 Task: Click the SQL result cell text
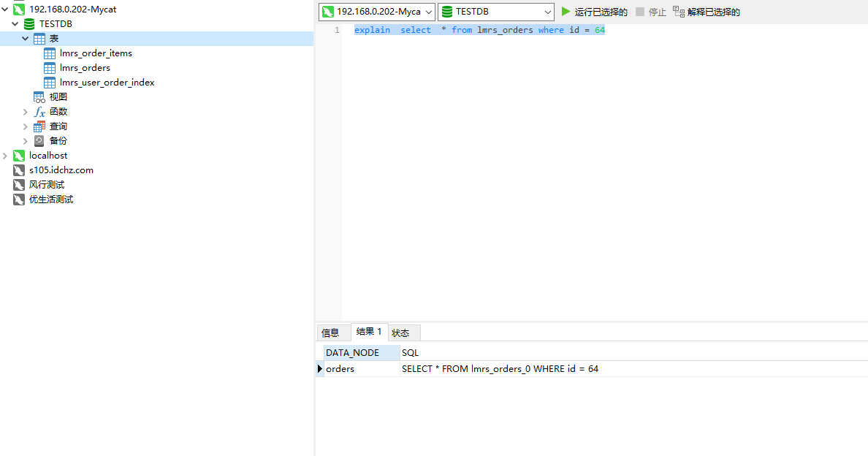[500, 369]
